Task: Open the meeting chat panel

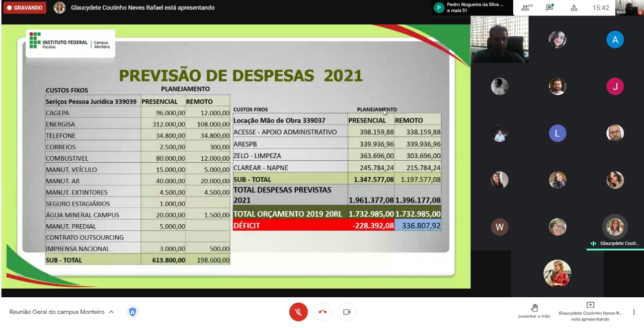Action: point(550,8)
